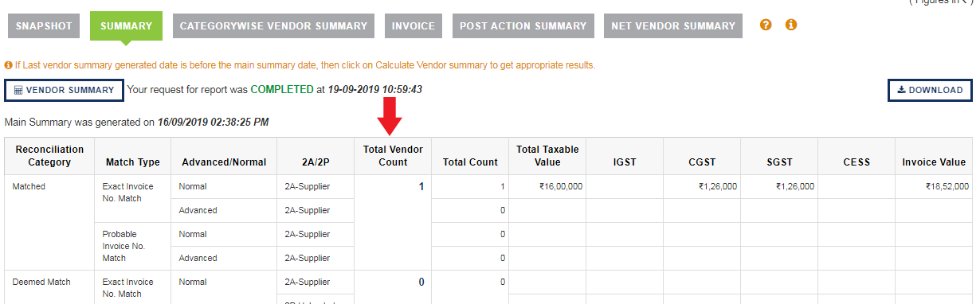Open the Net Vendor Summary tab
Image resolution: width=980 pixels, height=304 pixels.
tap(673, 25)
